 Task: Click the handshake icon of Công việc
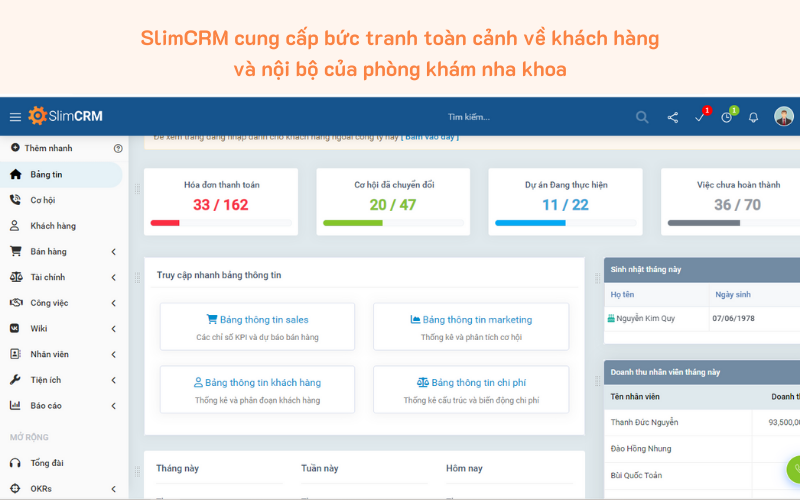[16, 303]
